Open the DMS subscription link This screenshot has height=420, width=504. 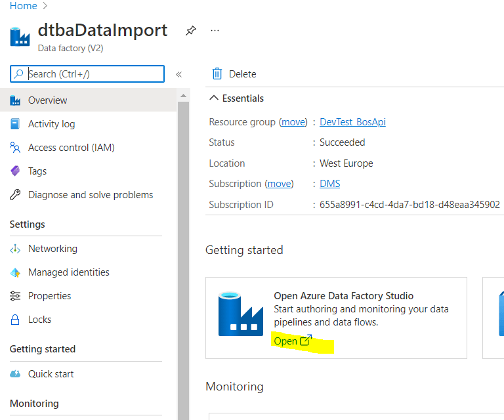pyautogui.click(x=329, y=184)
